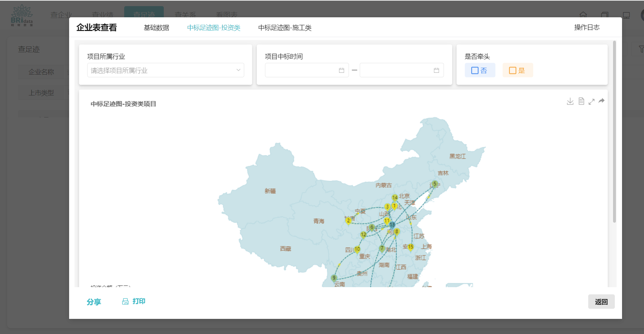Switch to 基础数据 tab

point(157,28)
